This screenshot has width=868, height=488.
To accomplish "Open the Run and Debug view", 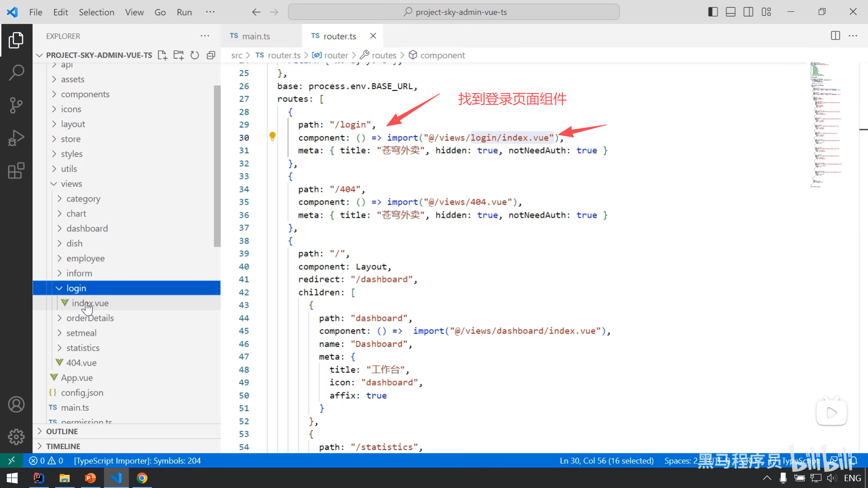I will click(16, 138).
